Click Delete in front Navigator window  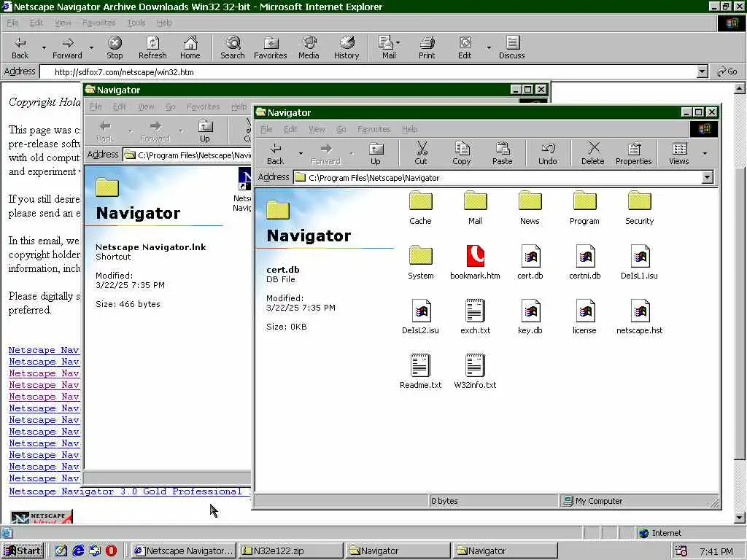(x=592, y=153)
